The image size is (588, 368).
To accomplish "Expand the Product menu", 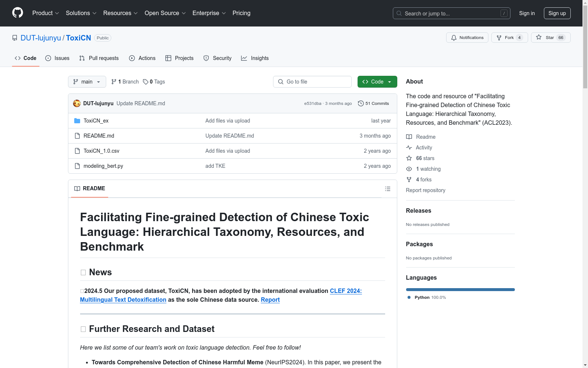I will (46, 13).
